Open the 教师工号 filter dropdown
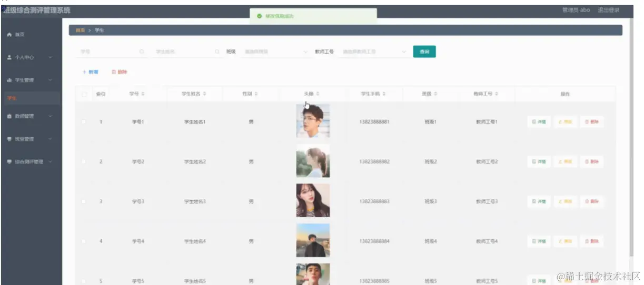This screenshot has width=644, height=285. (374, 52)
